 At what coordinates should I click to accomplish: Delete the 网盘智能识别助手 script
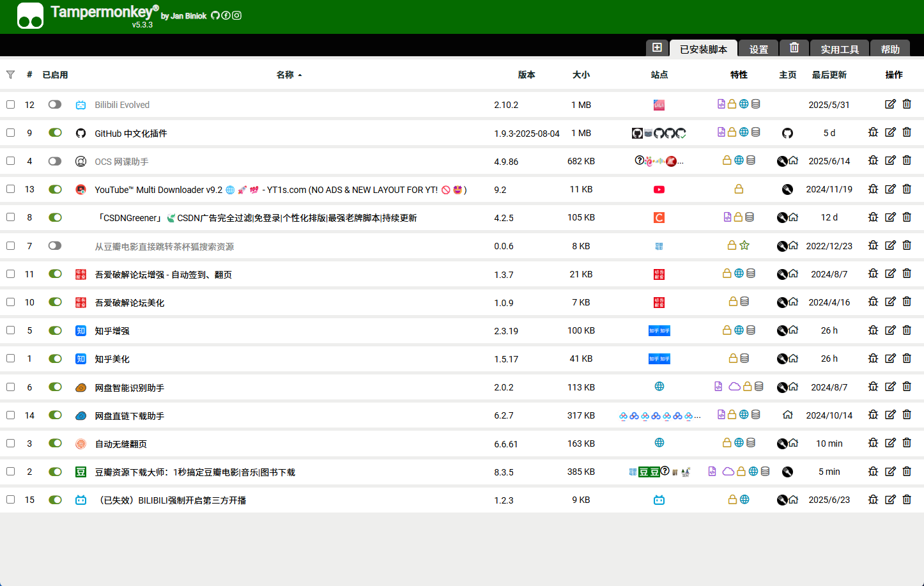(907, 387)
